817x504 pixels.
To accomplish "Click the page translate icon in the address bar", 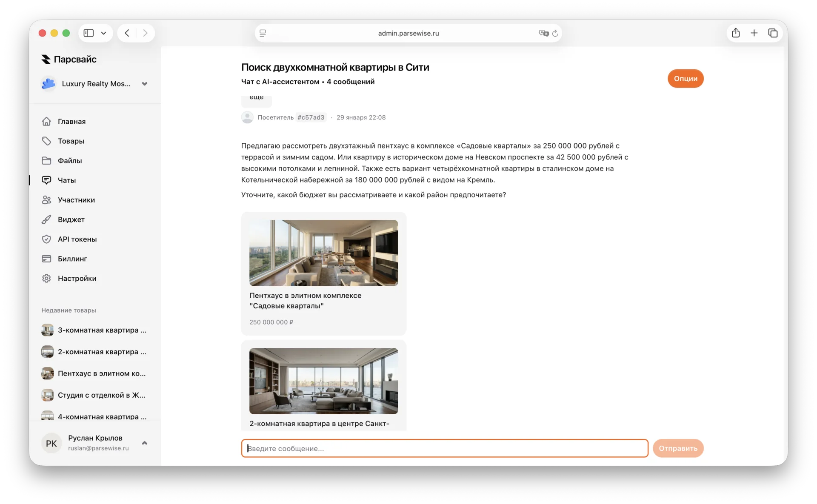I will click(543, 33).
